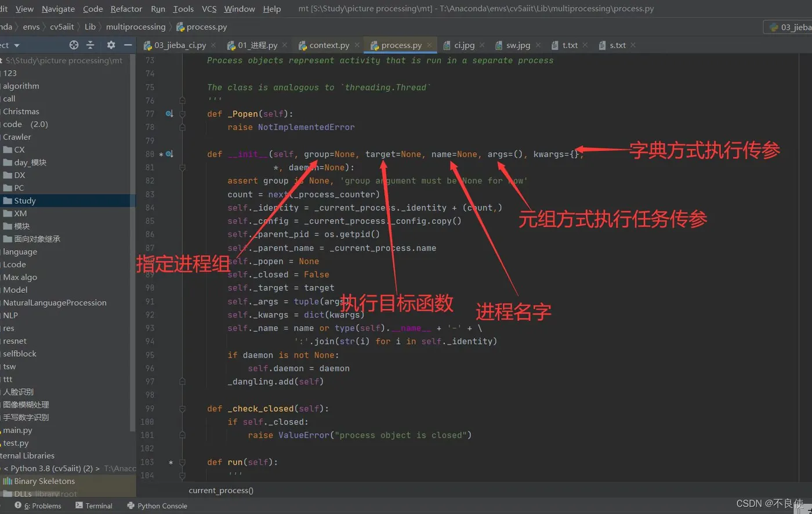The height and width of the screenshot is (514, 812).
Task: Open the Terminal tool window
Action: tap(93, 506)
